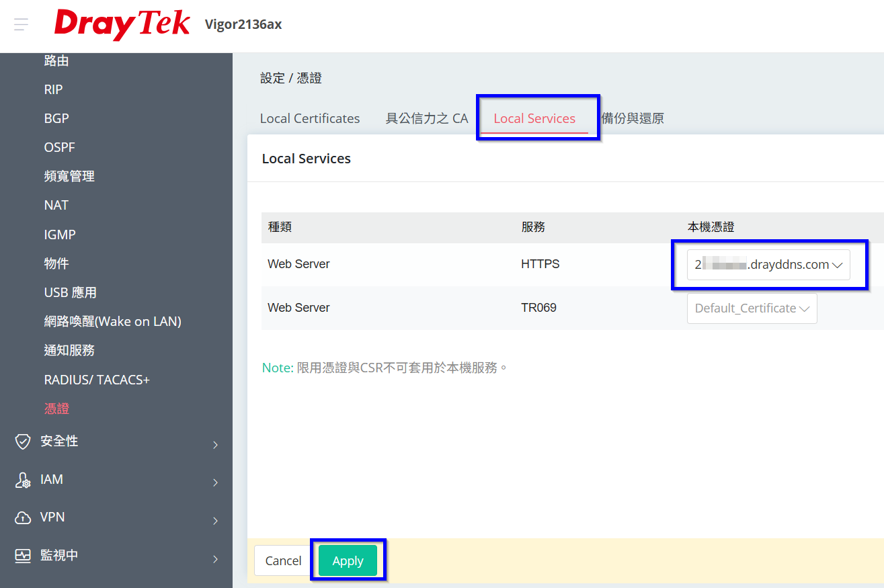Open the NAT sidebar item
884x588 pixels.
point(56,205)
